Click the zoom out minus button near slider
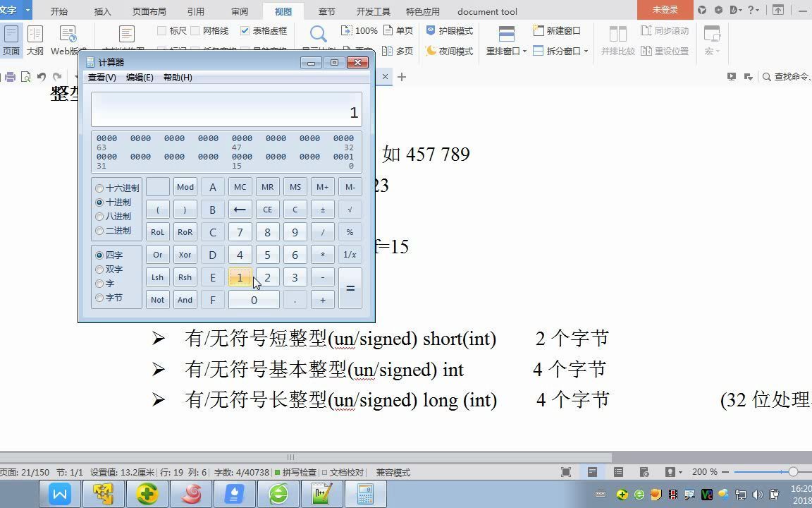Image resolution: width=812 pixels, height=508 pixels. (x=725, y=472)
